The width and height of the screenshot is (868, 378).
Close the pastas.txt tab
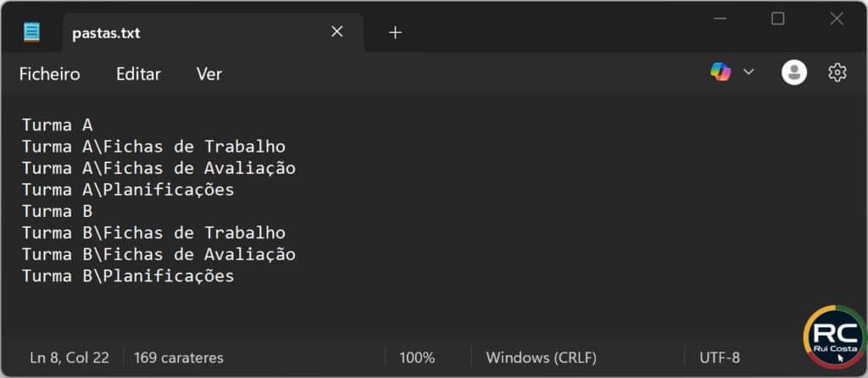coord(337,32)
